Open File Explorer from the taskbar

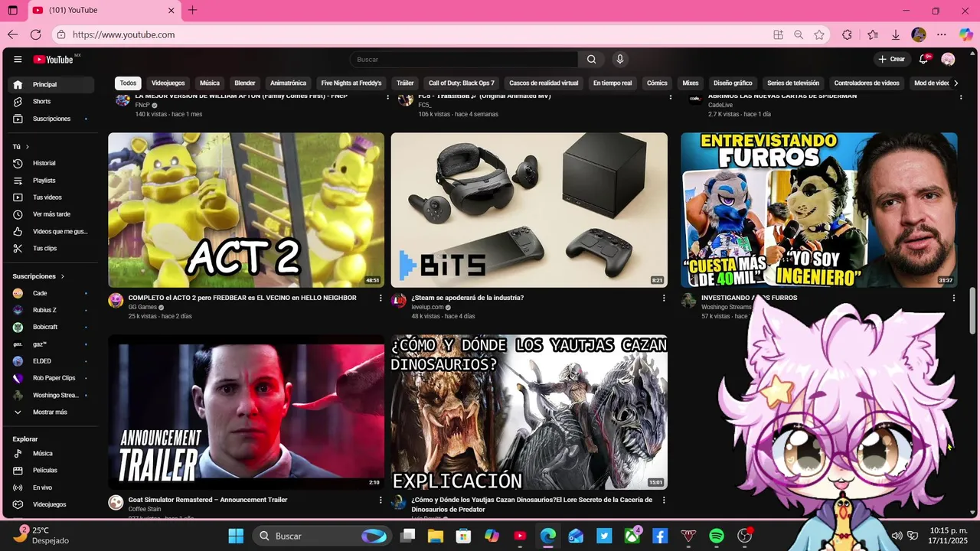(436, 536)
